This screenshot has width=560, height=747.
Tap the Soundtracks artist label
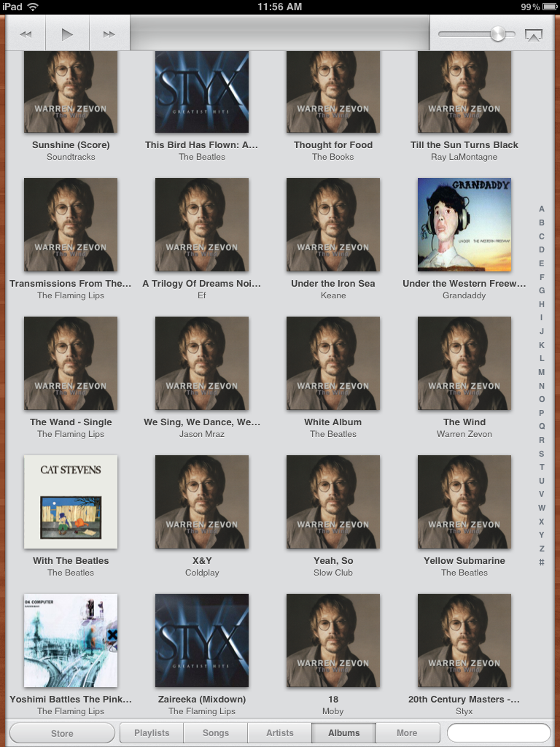(71, 157)
